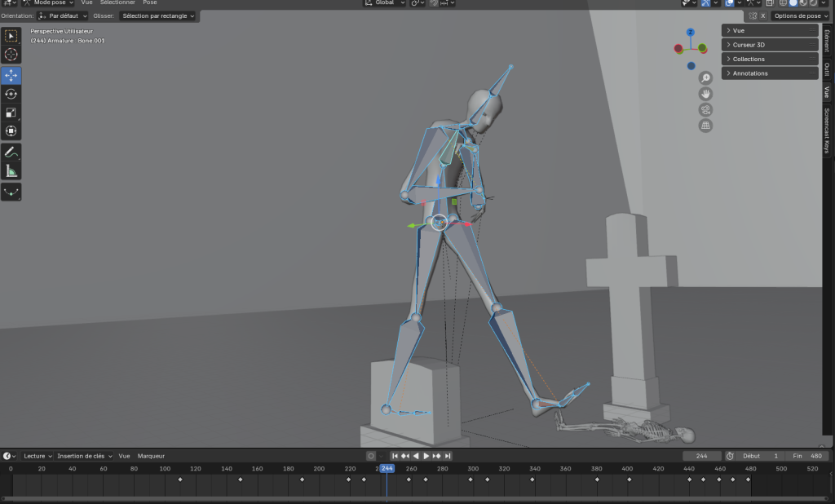Open the Pose menu in header

150,2
